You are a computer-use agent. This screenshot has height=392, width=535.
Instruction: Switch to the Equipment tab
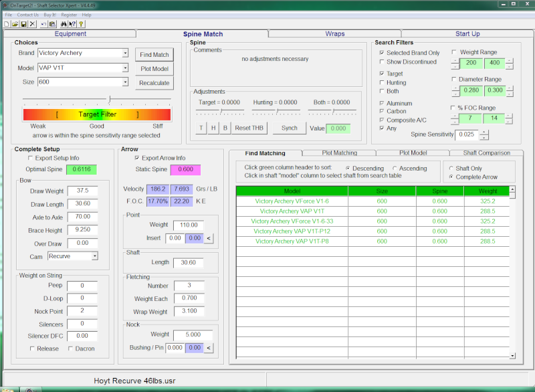70,33
